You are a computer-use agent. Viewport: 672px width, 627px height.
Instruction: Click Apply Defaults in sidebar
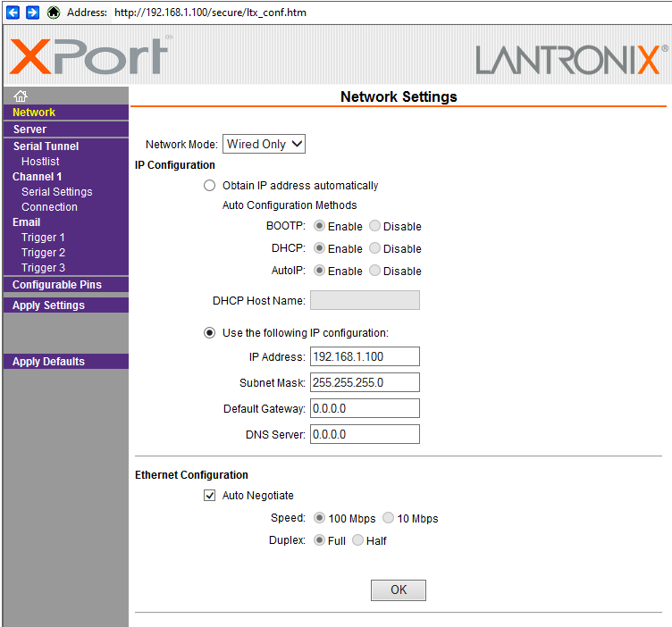tap(48, 362)
